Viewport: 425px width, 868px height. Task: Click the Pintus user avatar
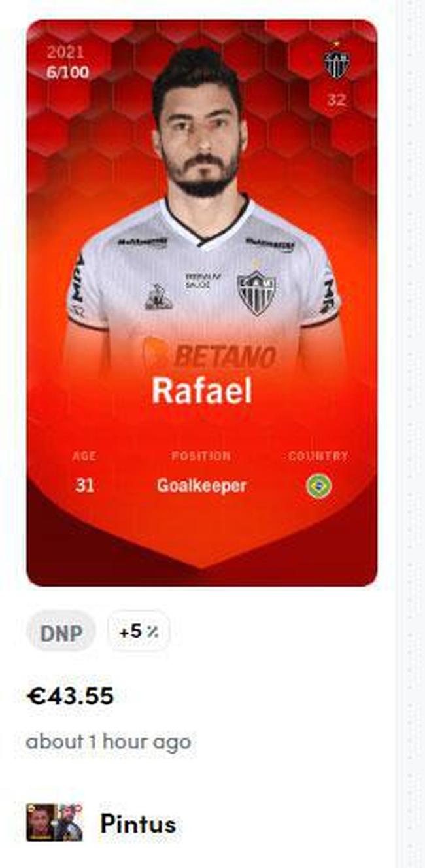(x=54, y=822)
